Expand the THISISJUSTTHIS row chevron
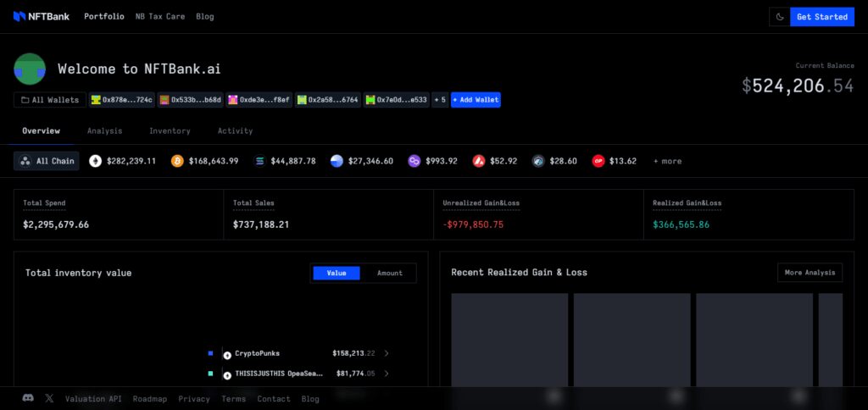 click(x=387, y=374)
